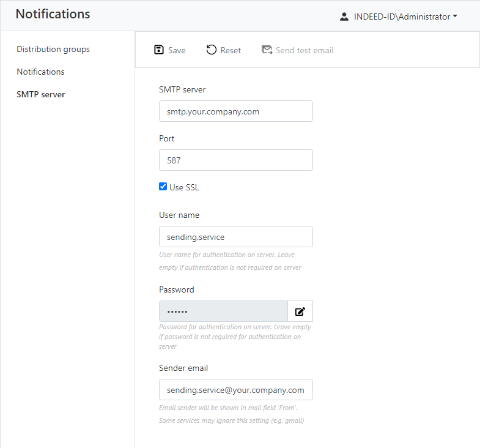Focus the Sender email input field
Screen dimensions: 480x448
(x=236, y=390)
